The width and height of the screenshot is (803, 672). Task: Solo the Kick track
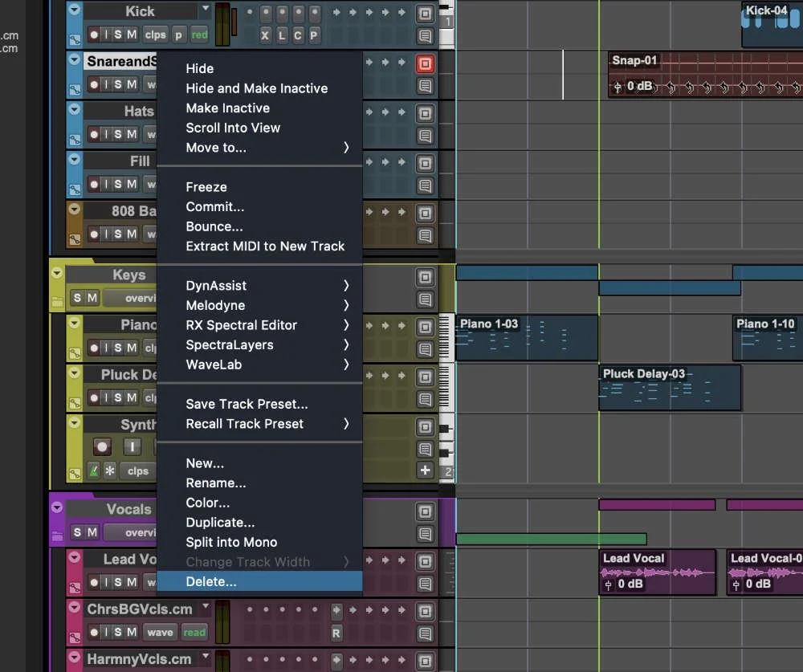tap(118, 35)
